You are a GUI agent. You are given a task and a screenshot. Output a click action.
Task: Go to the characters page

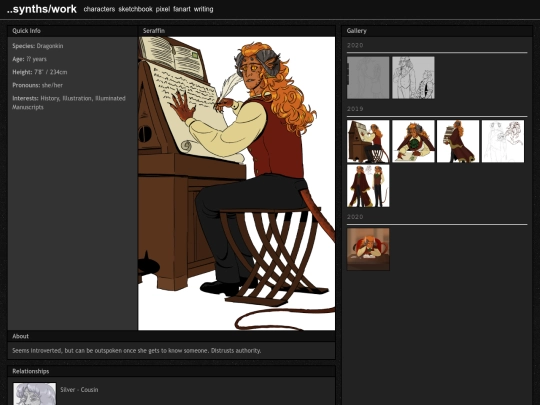[x=99, y=9]
